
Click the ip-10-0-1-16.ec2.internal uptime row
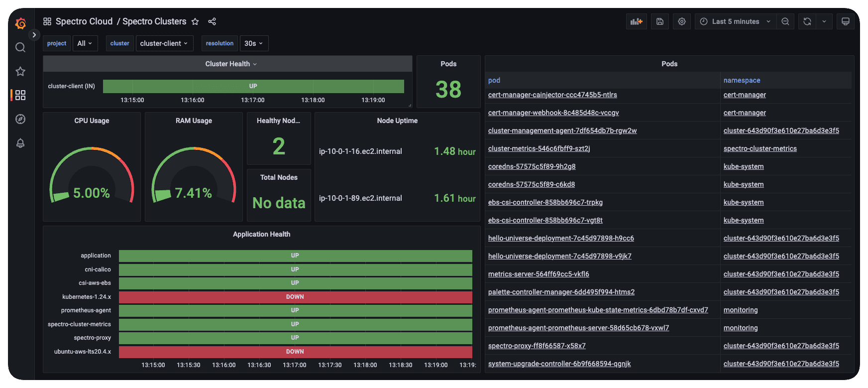397,151
